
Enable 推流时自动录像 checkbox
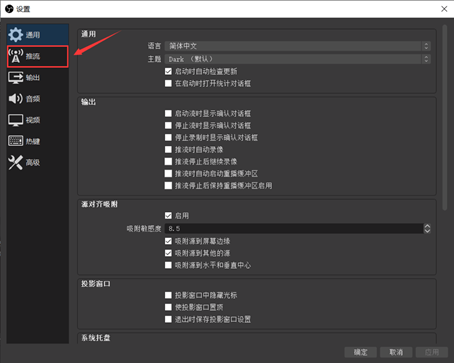pyautogui.click(x=168, y=150)
